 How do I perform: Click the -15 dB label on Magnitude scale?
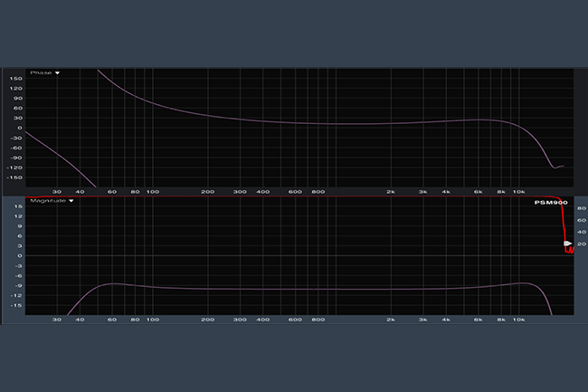pos(15,305)
